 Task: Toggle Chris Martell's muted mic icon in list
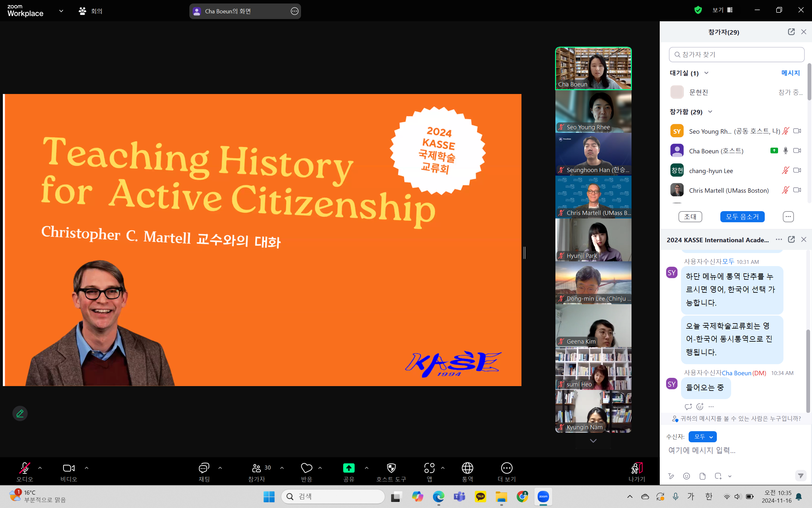tap(785, 190)
